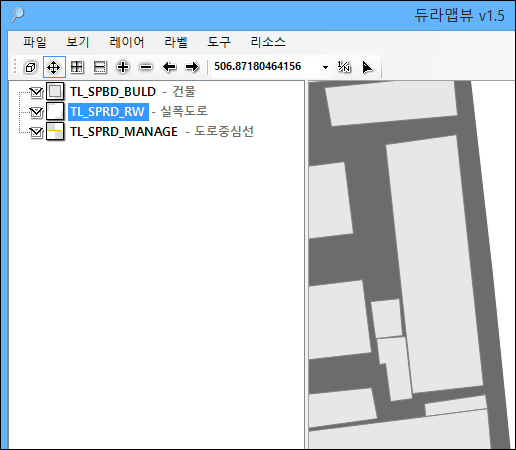Open the 레이어 menu
The width and height of the screenshot is (516, 450).
point(127,42)
